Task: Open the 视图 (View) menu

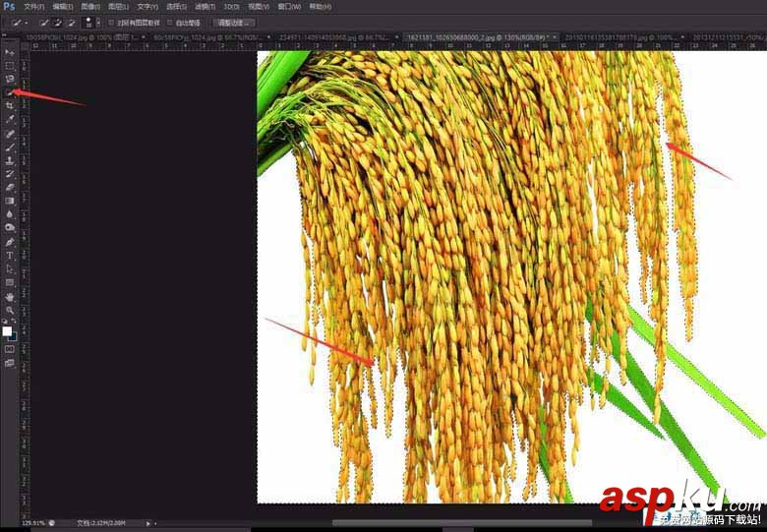Action: pos(259,7)
